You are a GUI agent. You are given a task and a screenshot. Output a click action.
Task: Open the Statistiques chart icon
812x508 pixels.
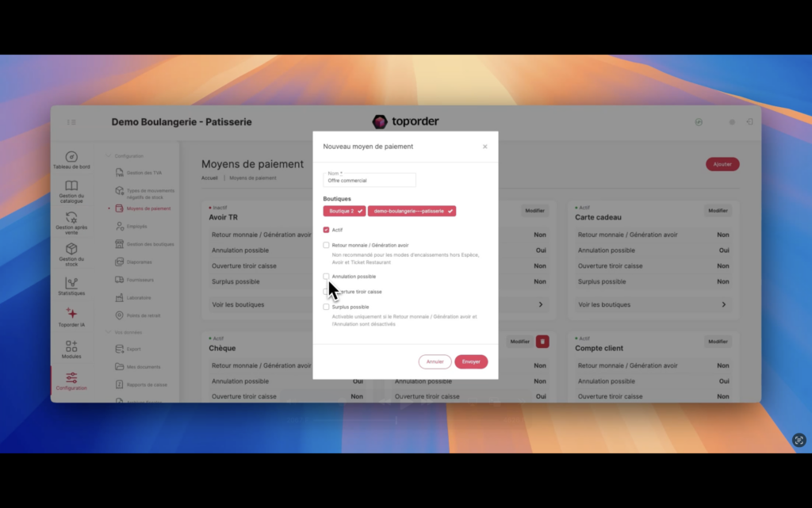[x=71, y=283]
